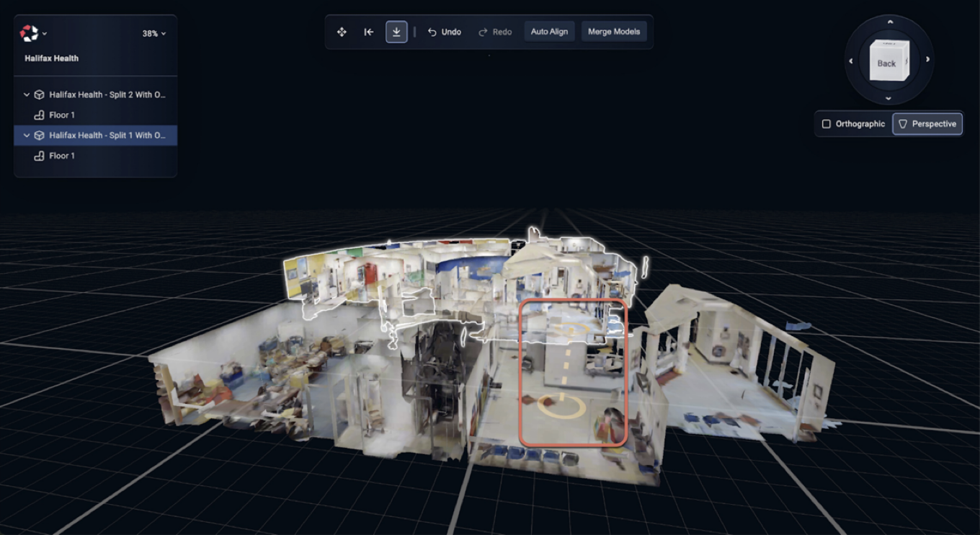Collapse the Halifax Health - Split 2 model

[27, 94]
